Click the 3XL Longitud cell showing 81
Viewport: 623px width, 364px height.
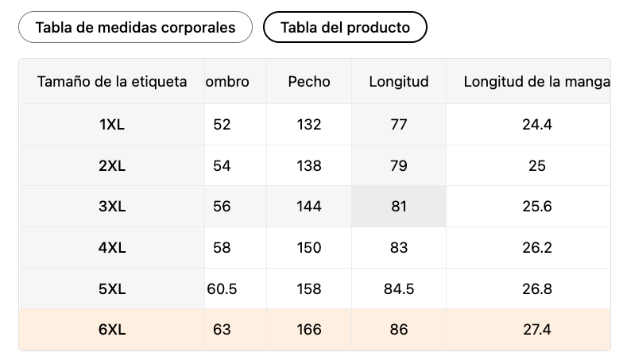point(399,207)
